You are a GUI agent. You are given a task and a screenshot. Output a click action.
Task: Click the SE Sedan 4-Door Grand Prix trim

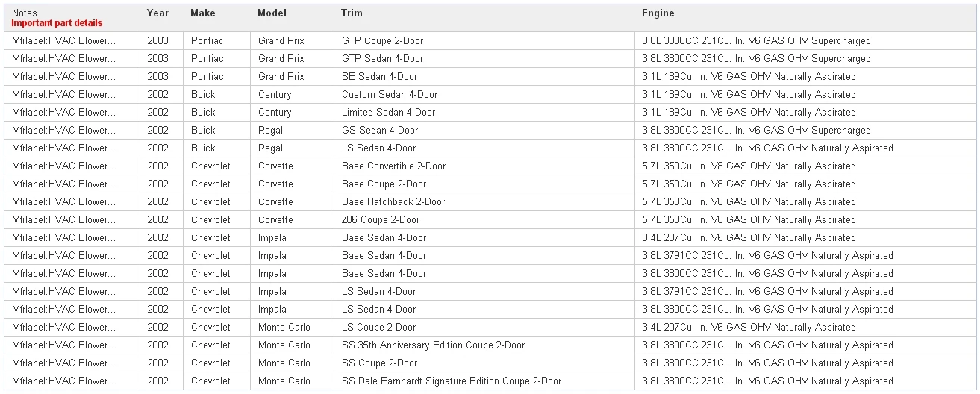(x=379, y=77)
